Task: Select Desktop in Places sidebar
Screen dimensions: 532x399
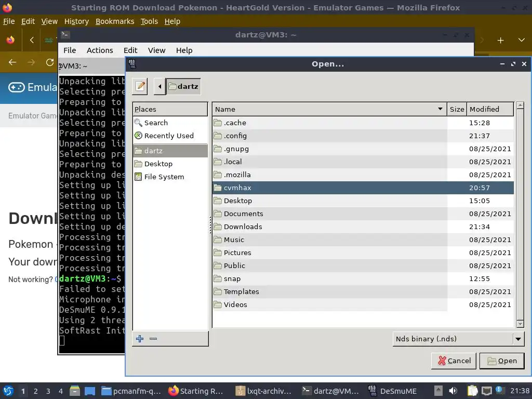Action: [170, 164]
